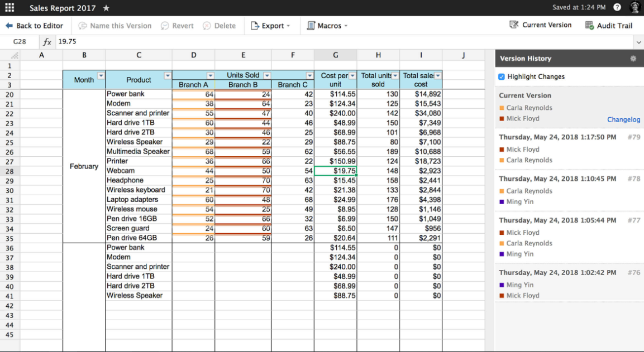Open Help using the question mark icon
644x352 pixels.
coord(616,8)
